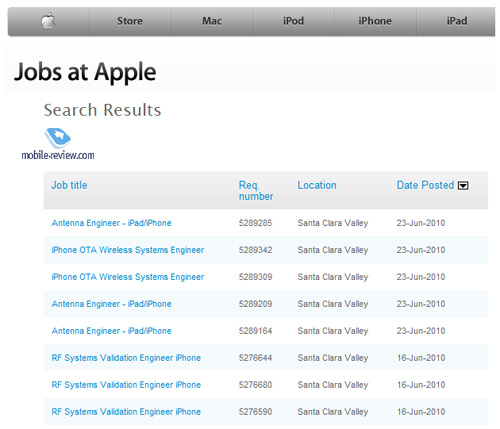Open Antenna Engineer job req 5289285
500x429 pixels.
point(111,223)
